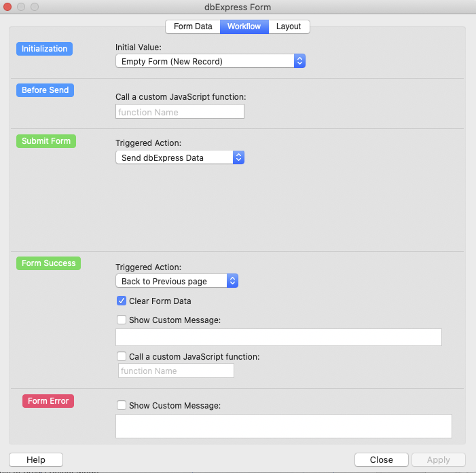Screen dimensions: 476x473
Task: Open the Initial Value dropdown
Action: pyautogui.click(x=210, y=61)
